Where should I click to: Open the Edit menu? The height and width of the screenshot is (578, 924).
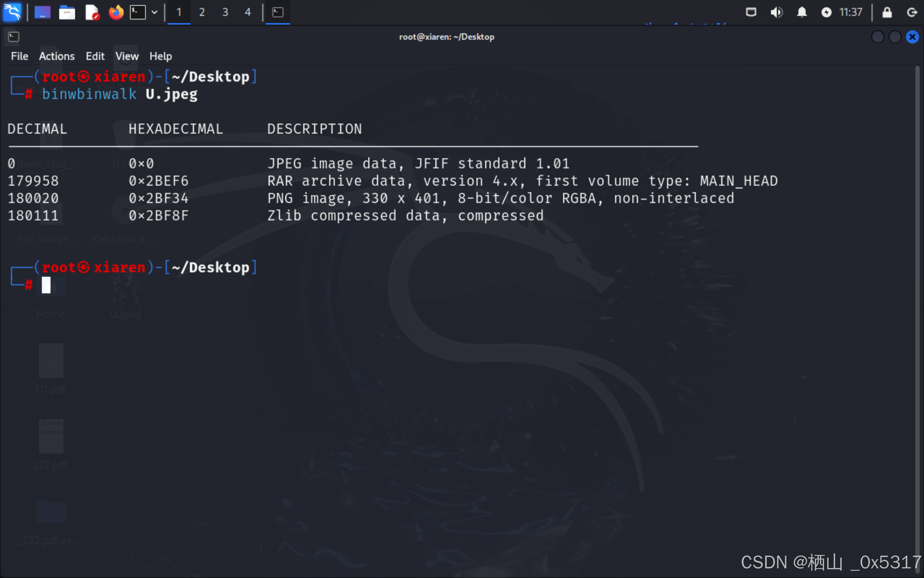tap(95, 56)
